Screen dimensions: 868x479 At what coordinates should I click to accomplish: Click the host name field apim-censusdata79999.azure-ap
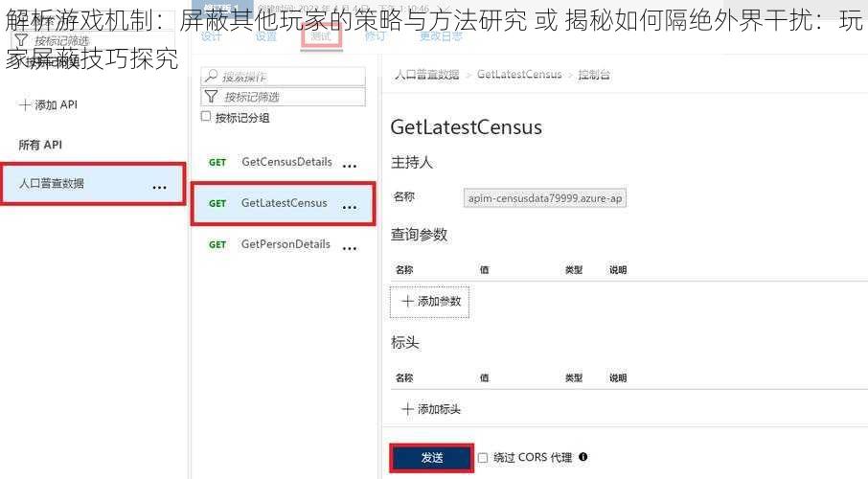[x=545, y=197]
